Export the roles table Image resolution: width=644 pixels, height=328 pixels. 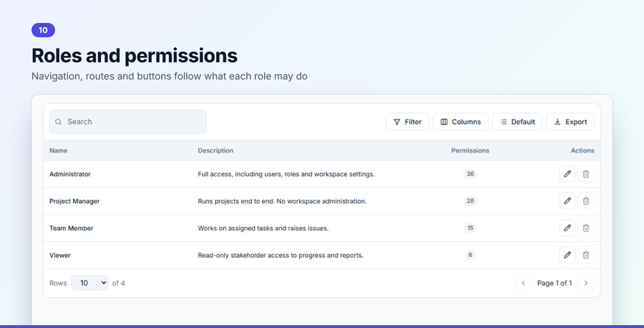coord(570,122)
